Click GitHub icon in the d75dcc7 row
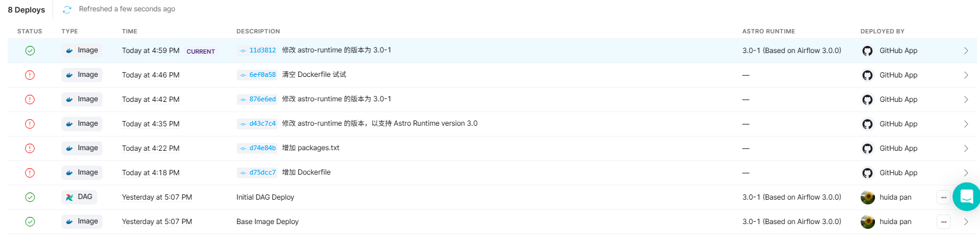The width and height of the screenshot is (980, 236). pos(867,173)
